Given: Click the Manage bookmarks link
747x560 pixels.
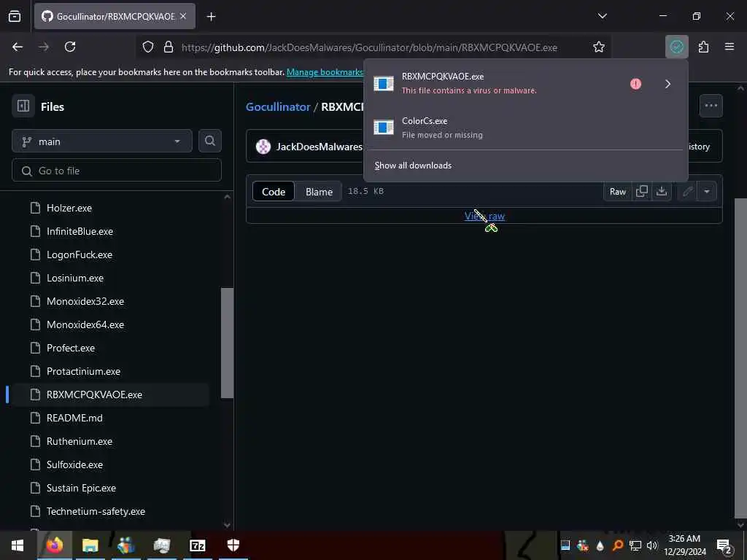Looking at the screenshot, I should click(x=325, y=72).
